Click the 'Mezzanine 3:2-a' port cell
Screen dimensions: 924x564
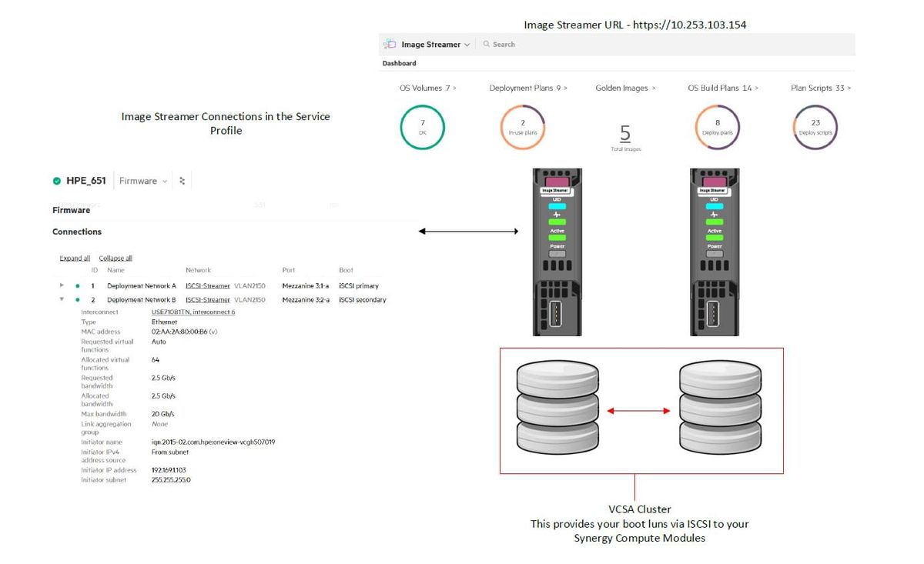(x=306, y=300)
